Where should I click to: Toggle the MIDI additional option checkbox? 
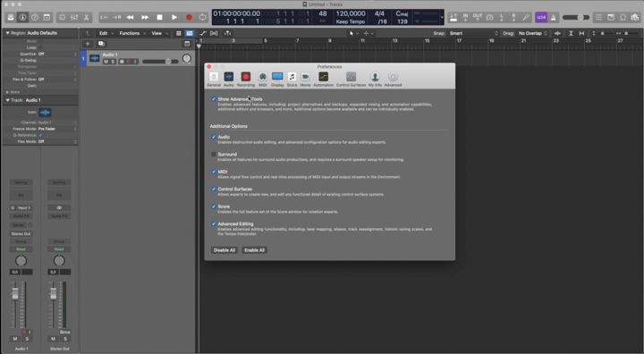(x=214, y=172)
